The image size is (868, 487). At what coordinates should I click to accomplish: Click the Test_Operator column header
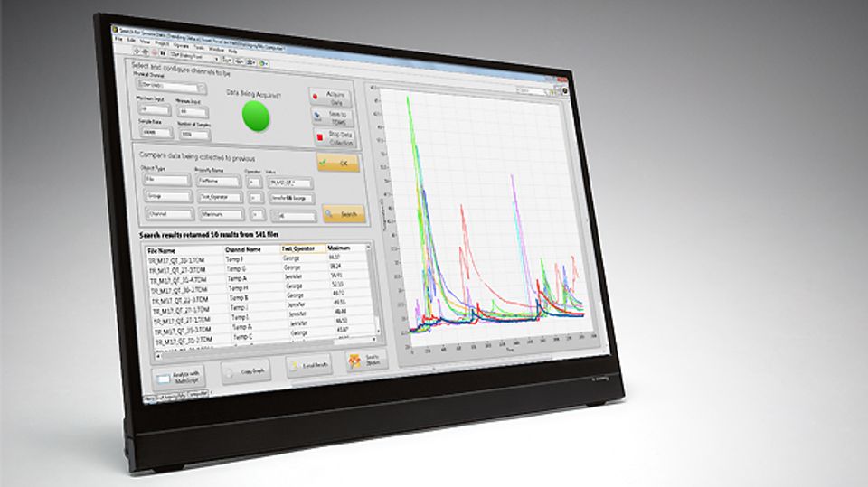304,248
